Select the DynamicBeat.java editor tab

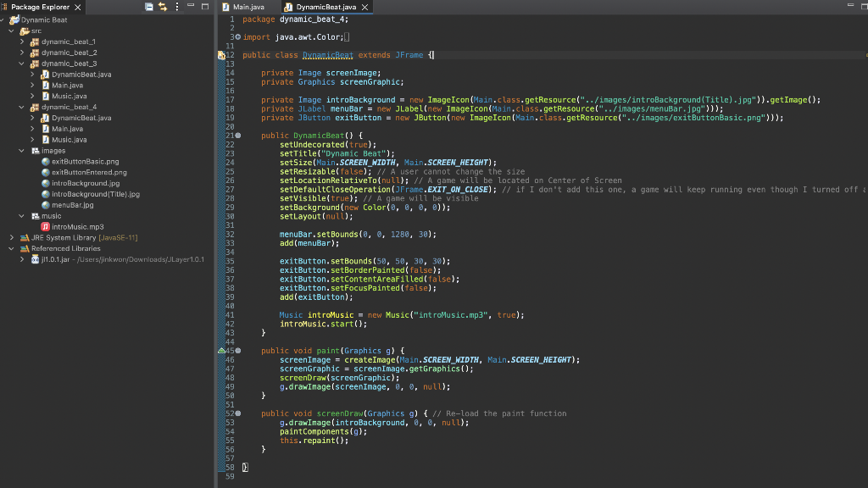click(325, 7)
